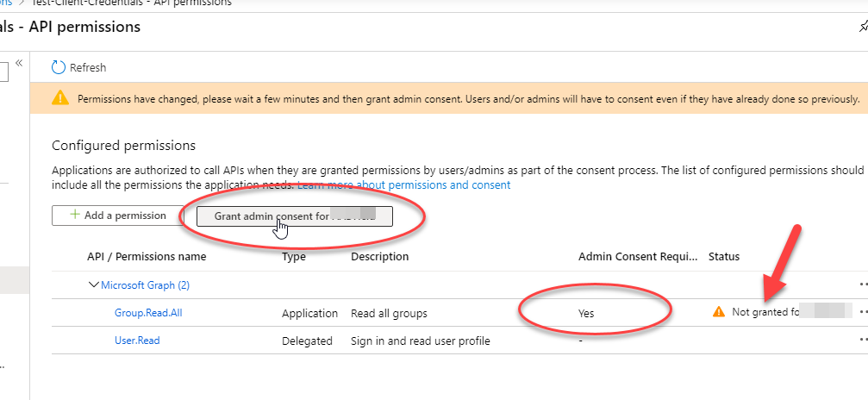Click the Description column header
The width and height of the screenshot is (868, 400).
pyautogui.click(x=380, y=257)
